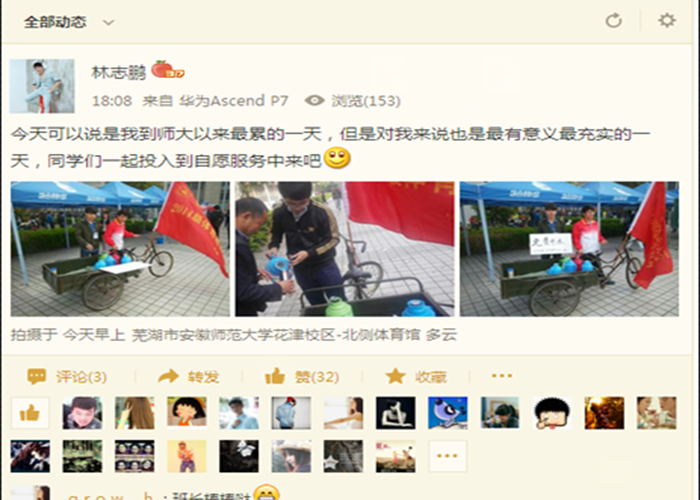Viewport: 700px width, 500px height.
Task: Open the three-dot more menu after 收藏
Action: pos(501,376)
